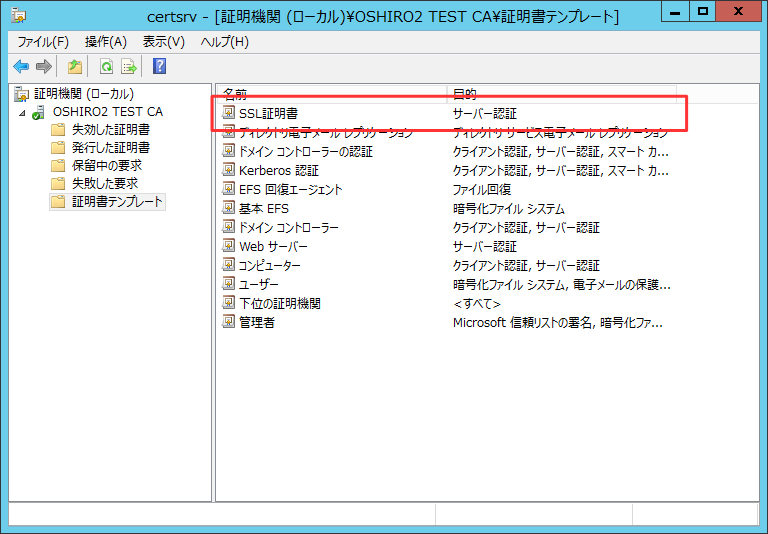The height and width of the screenshot is (534, 768).
Task: Click the 証明機関 (ローカル) root node icon
Action: coord(22,94)
